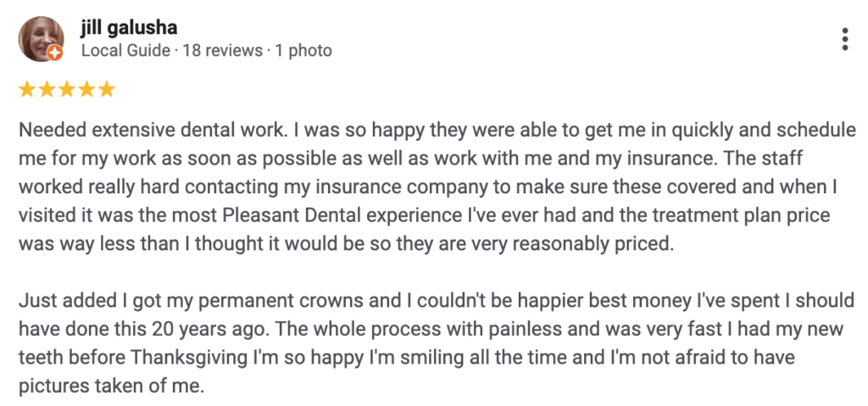Open the three-dot more options menu
Image resolution: width=868 pixels, height=406 pixels.
point(844,39)
